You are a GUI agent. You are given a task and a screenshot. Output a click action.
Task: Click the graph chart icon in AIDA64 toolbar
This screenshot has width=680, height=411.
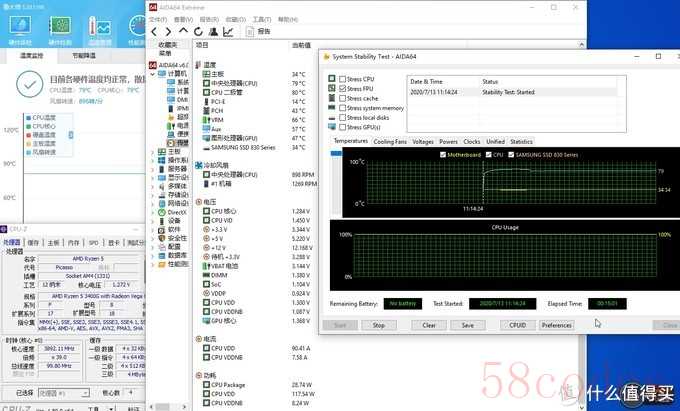(x=228, y=31)
